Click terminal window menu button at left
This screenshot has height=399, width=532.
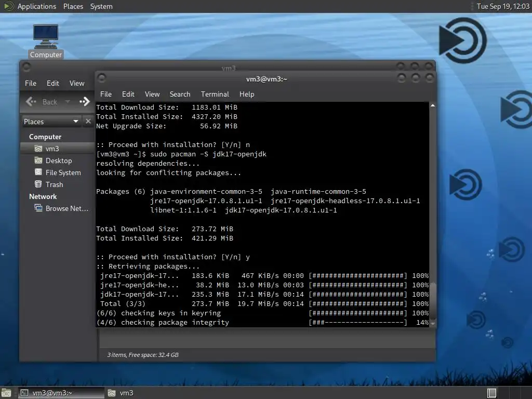(101, 78)
